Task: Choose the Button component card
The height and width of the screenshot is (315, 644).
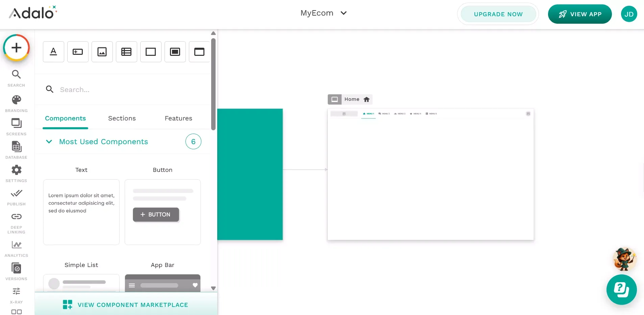Action: pos(163,212)
